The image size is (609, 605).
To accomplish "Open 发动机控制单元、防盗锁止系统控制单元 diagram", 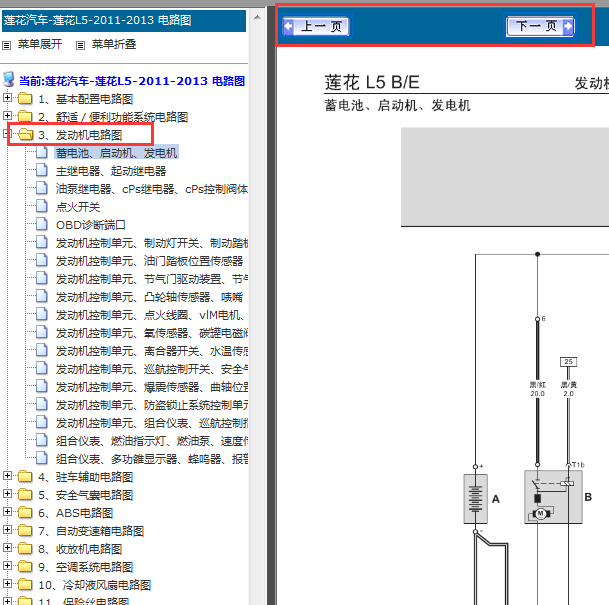I will 152,405.
